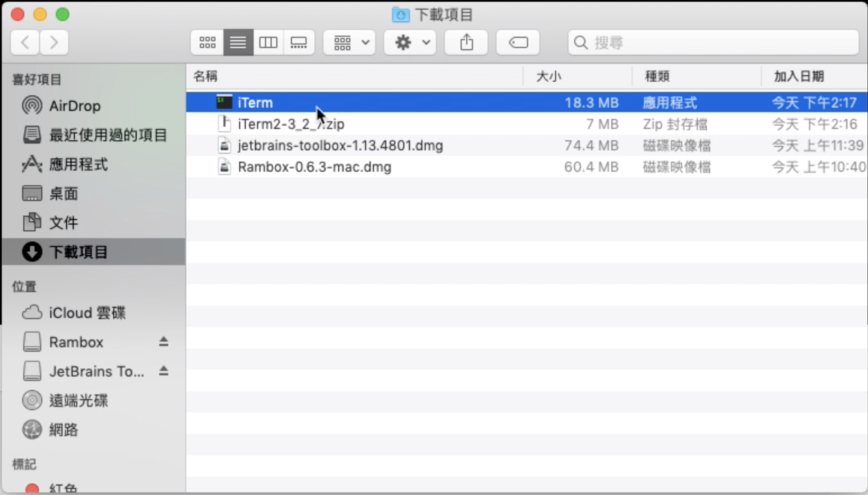This screenshot has height=495, width=868.
Task: Click the folder icon in the title bar
Action: pyautogui.click(x=401, y=14)
